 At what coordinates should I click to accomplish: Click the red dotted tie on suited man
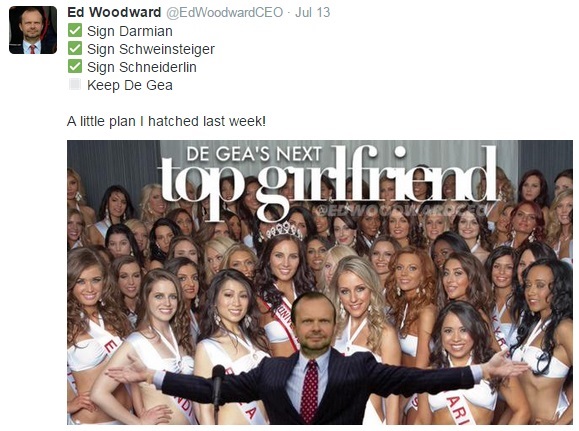click(309, 391)
